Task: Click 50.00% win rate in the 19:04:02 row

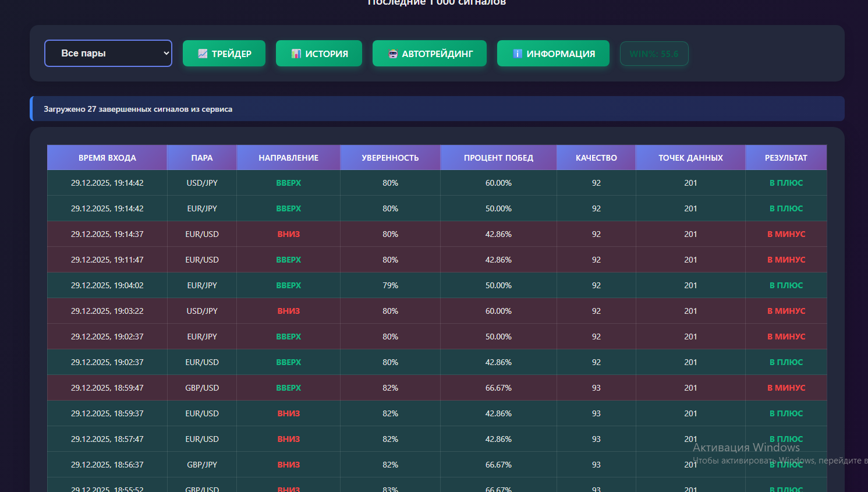Action: [498, 285]
